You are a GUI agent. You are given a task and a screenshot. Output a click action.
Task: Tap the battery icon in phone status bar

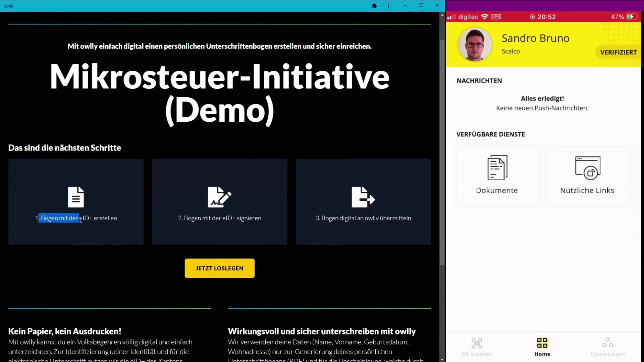(632, 17)
